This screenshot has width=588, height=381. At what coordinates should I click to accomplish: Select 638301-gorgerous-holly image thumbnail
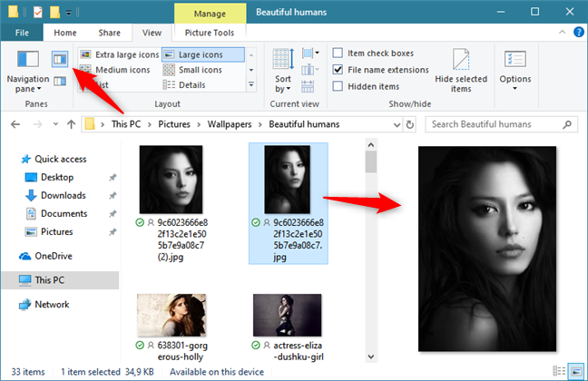(171, 315)
